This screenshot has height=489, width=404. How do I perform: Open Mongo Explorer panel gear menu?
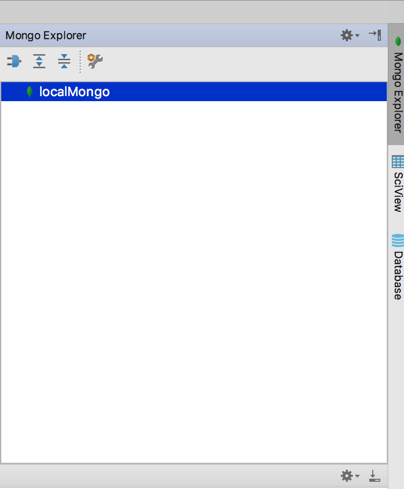click(350, 35)
